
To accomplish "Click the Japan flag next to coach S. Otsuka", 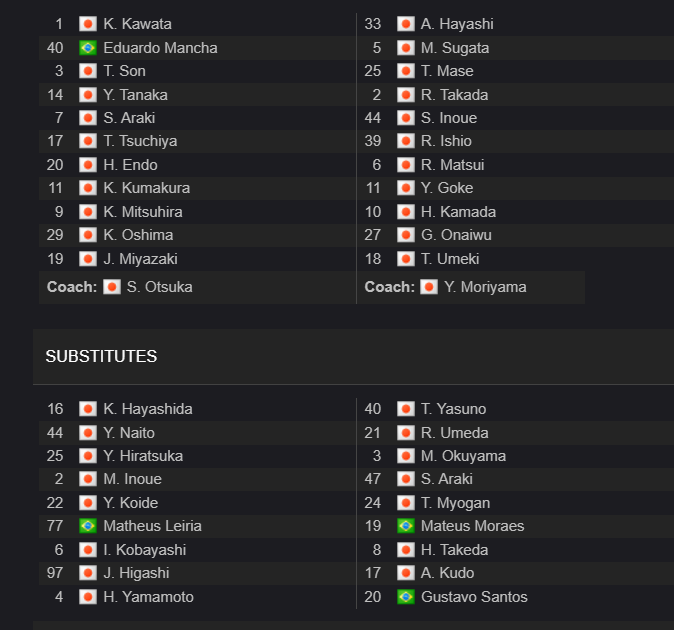I will (112, 287).
